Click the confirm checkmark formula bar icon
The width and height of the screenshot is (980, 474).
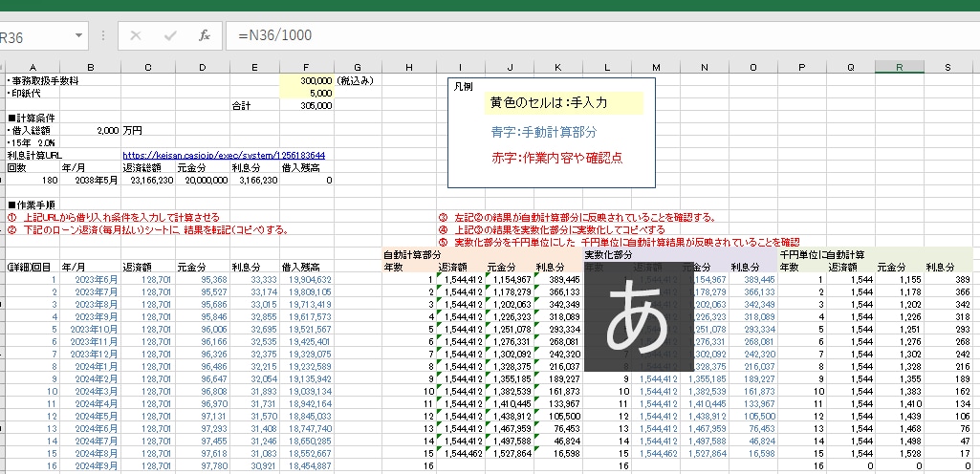point(170,35)
